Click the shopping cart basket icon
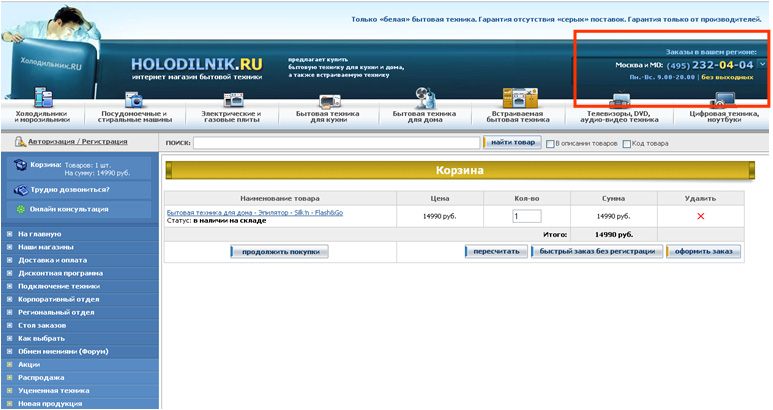 [20, 165]
